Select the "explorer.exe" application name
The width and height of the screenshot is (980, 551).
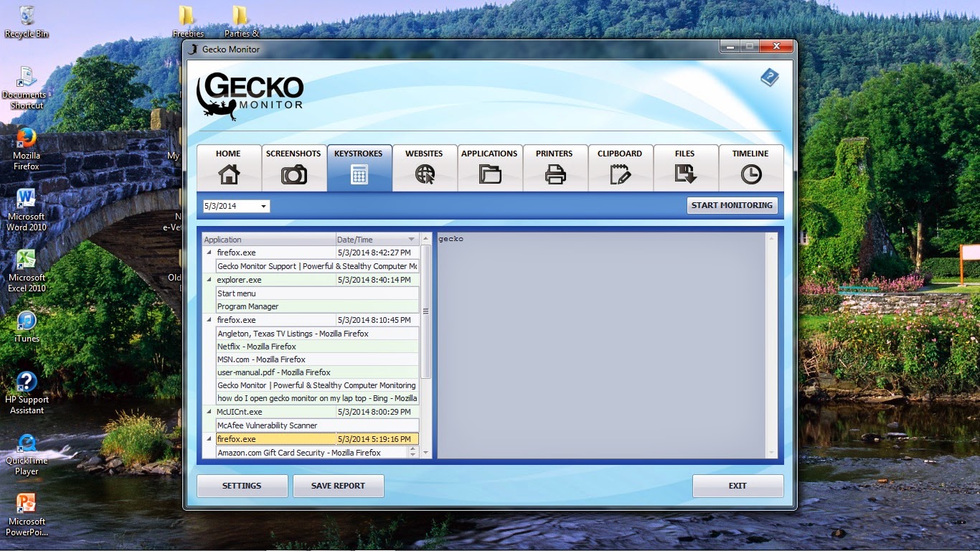(239, 280)
